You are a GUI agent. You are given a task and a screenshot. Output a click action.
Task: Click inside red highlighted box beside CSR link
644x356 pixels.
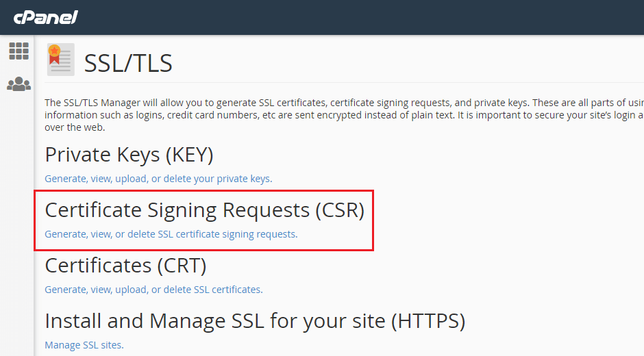click(335, 235)
